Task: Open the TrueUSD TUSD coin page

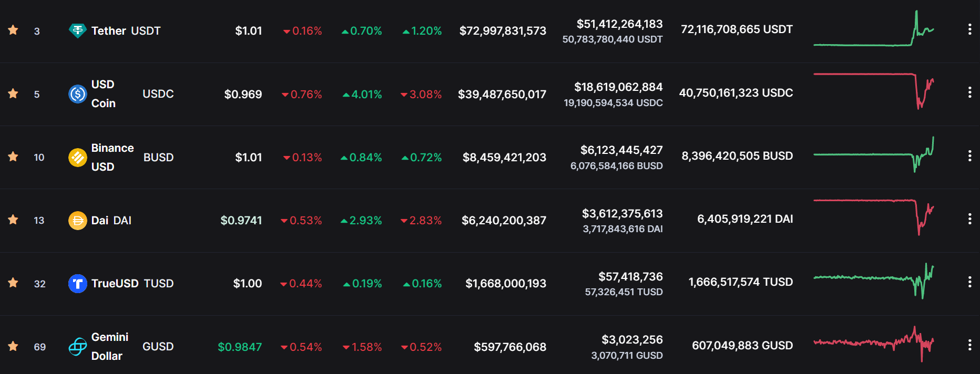Action: point(132,284)
